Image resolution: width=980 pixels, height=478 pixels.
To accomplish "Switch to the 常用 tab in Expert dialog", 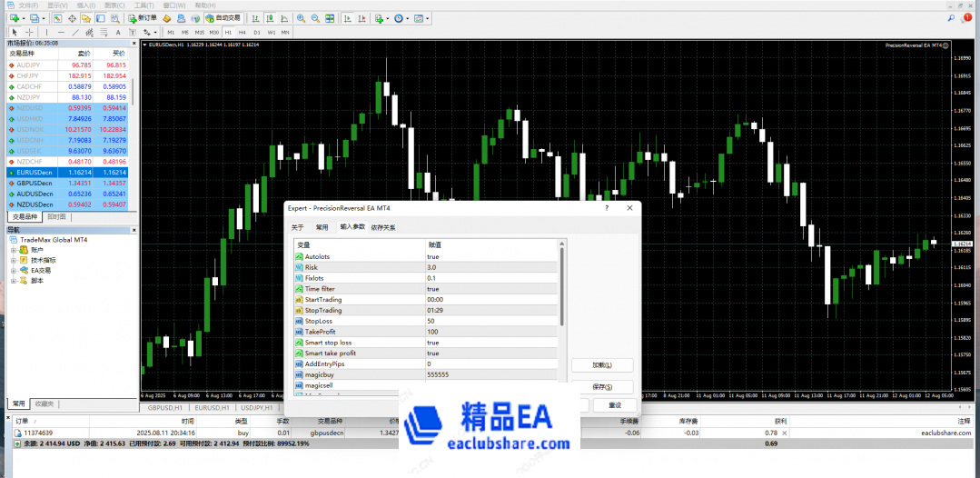I will coord(322,227).
